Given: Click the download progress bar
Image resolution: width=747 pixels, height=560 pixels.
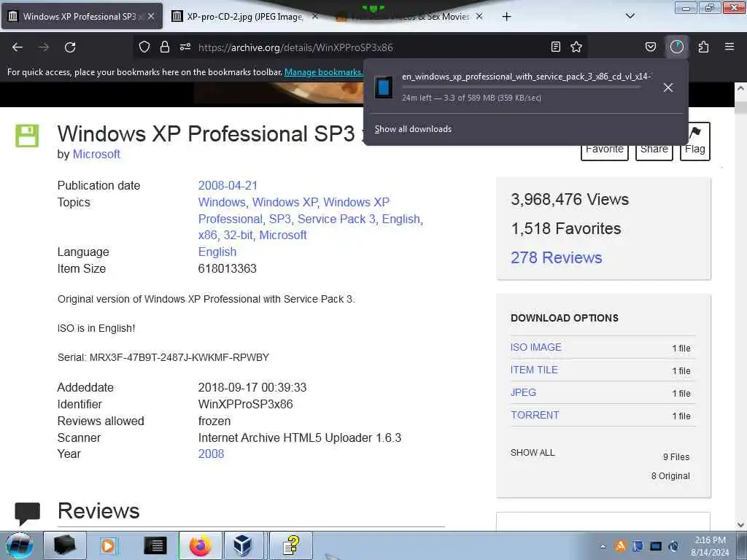Looking at the screenshot, I should click(x=521, y=87).
